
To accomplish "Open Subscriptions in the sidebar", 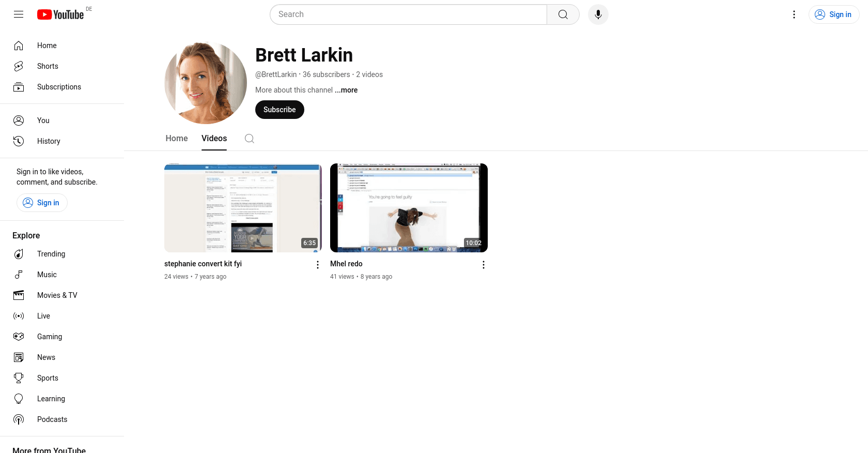I will [59, 87].
